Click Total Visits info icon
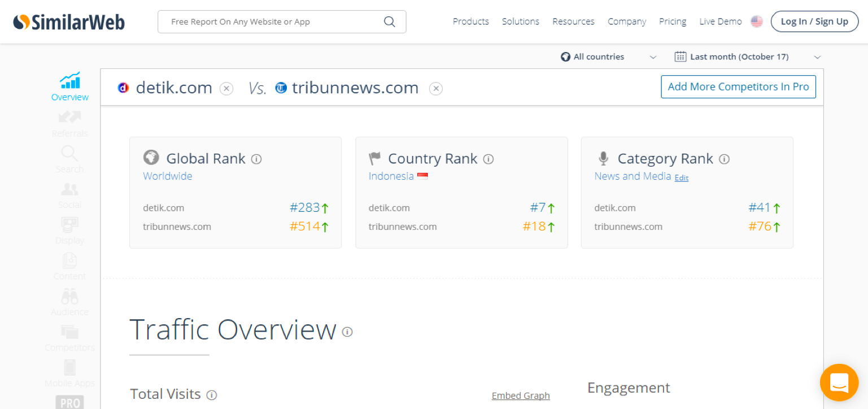 click(212, 395)
